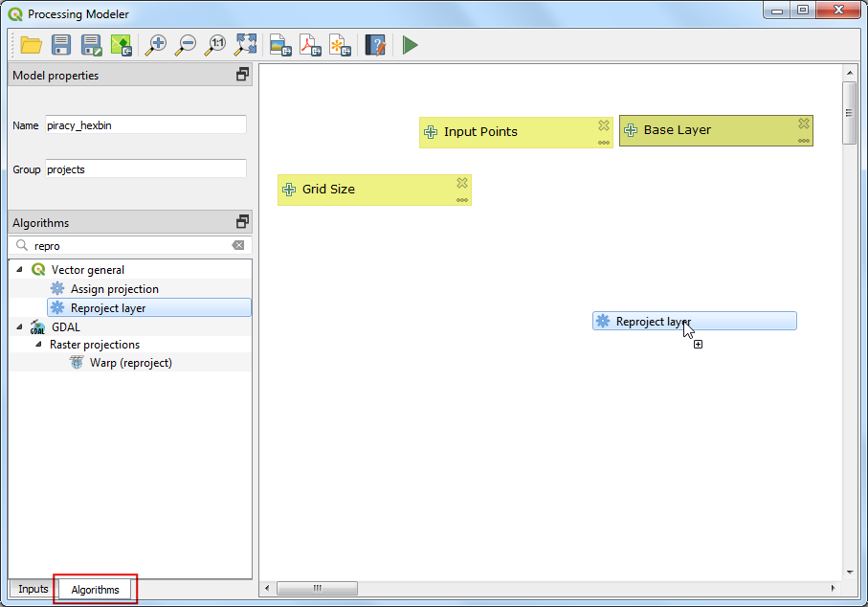This screenshot has width=868, height=607.
Task: Collapse the GDAL provider group
Action: click(x=20, y=327)
